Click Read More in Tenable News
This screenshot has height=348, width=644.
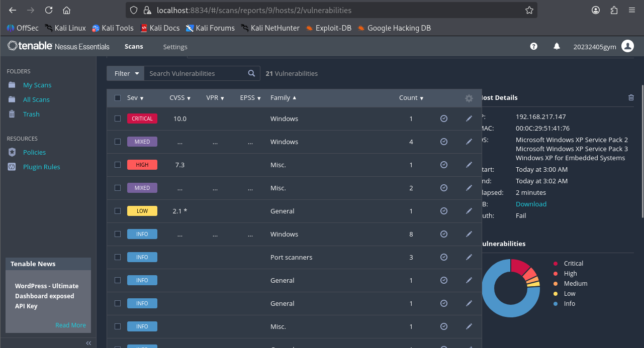(70, 325)
